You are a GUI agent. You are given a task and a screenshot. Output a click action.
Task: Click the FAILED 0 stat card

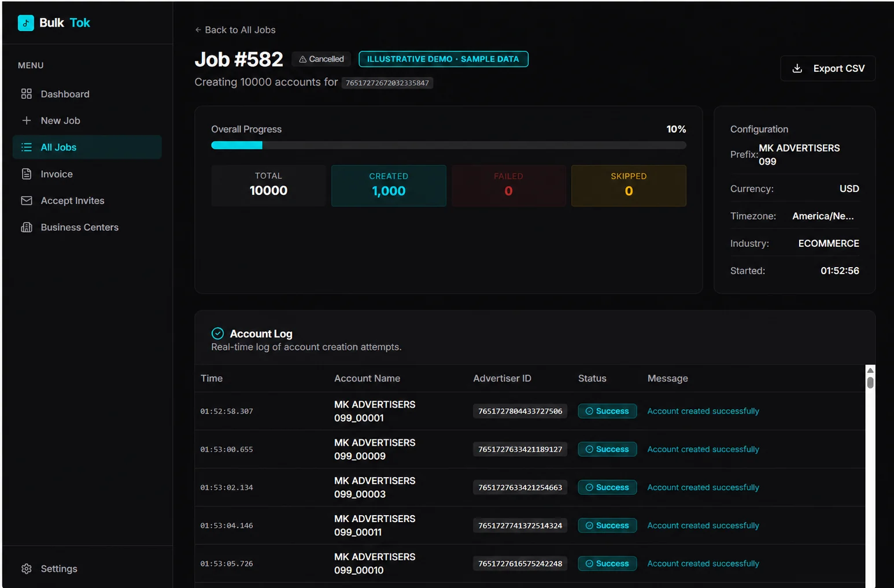point(508,186)
